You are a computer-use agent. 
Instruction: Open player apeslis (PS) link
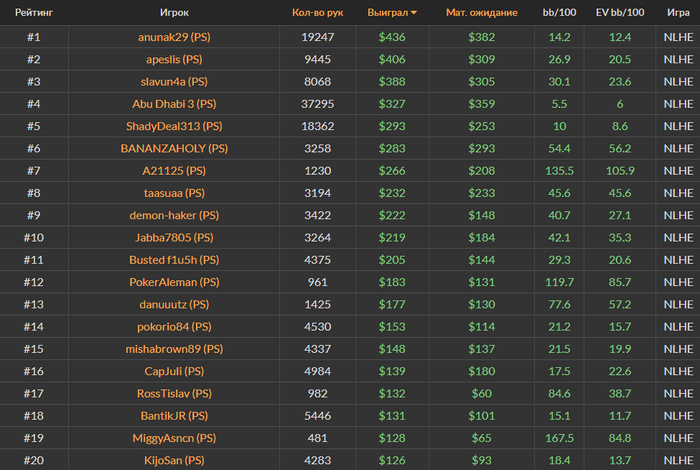[x=174, y=59]
